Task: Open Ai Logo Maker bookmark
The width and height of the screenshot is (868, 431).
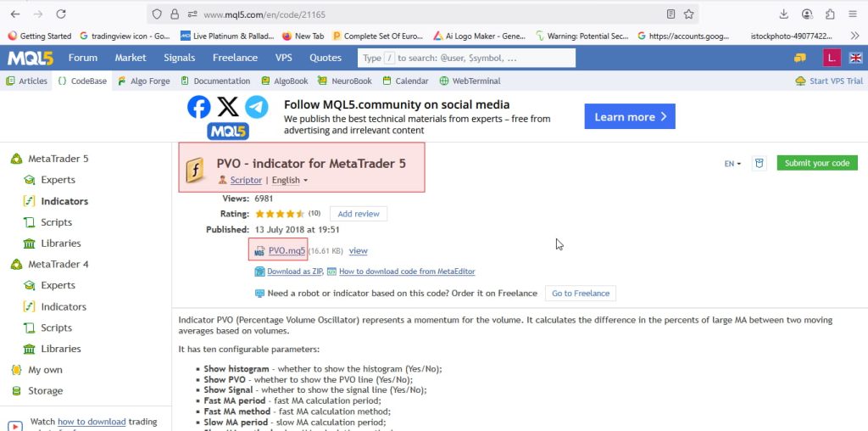Action: (x=480, y=36)
